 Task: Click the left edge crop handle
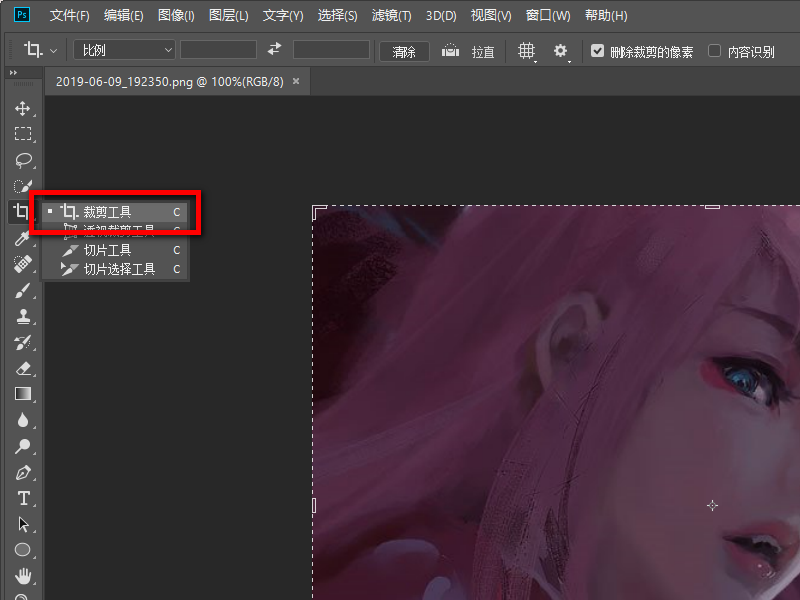[x=314, y=505]
